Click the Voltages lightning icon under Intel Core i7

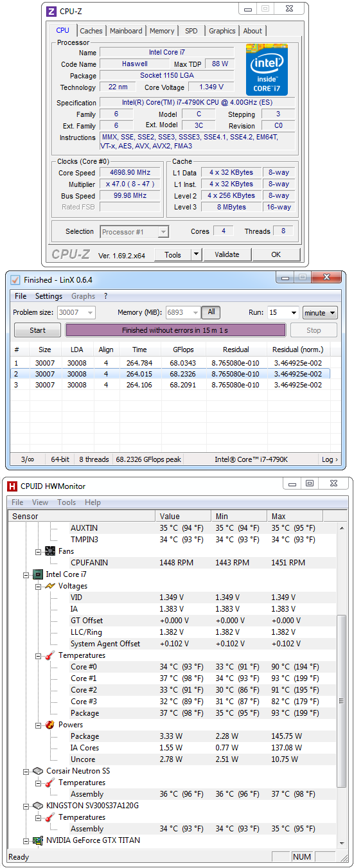point(50,586)
